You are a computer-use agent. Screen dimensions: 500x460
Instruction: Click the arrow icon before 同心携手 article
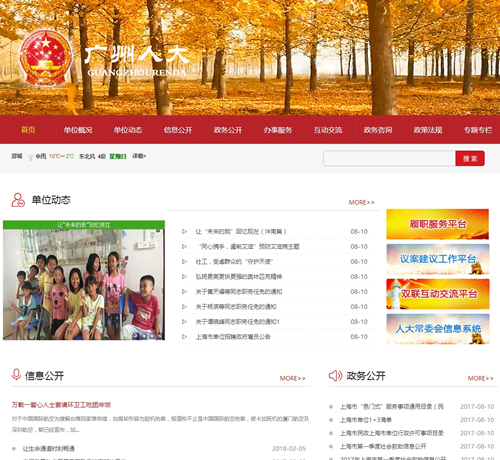click(184, 246)
